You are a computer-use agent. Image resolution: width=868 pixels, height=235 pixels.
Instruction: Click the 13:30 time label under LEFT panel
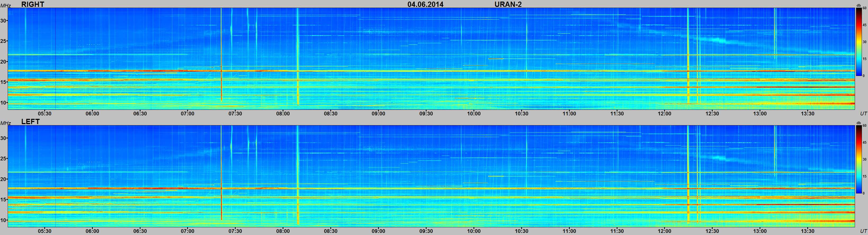click(808, 231)
